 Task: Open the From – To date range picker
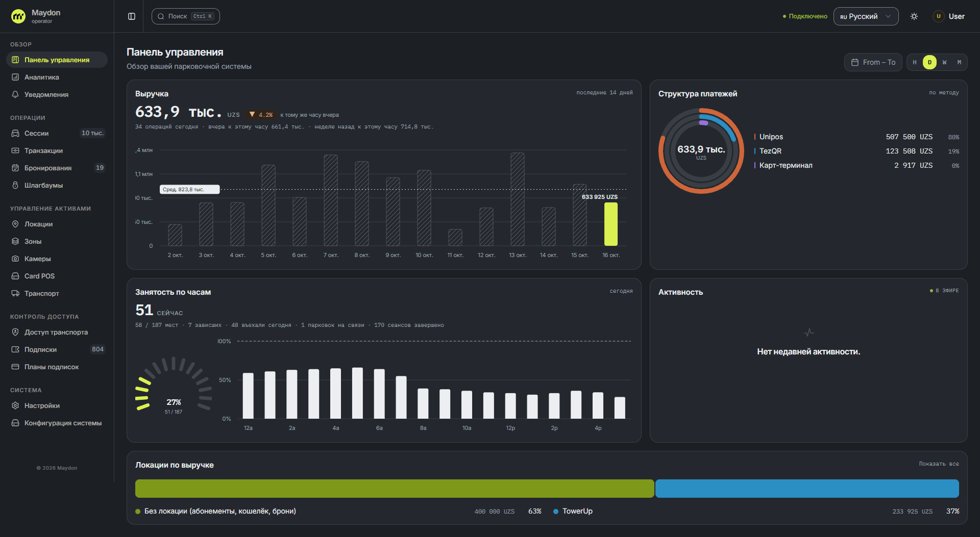click(873, 62)
